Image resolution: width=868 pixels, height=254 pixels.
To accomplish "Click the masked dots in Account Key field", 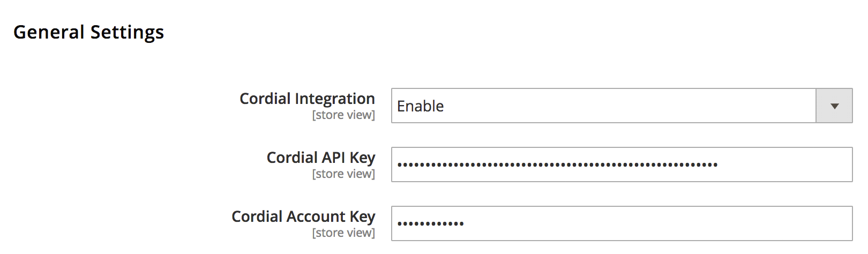I will tap(430, 224).
